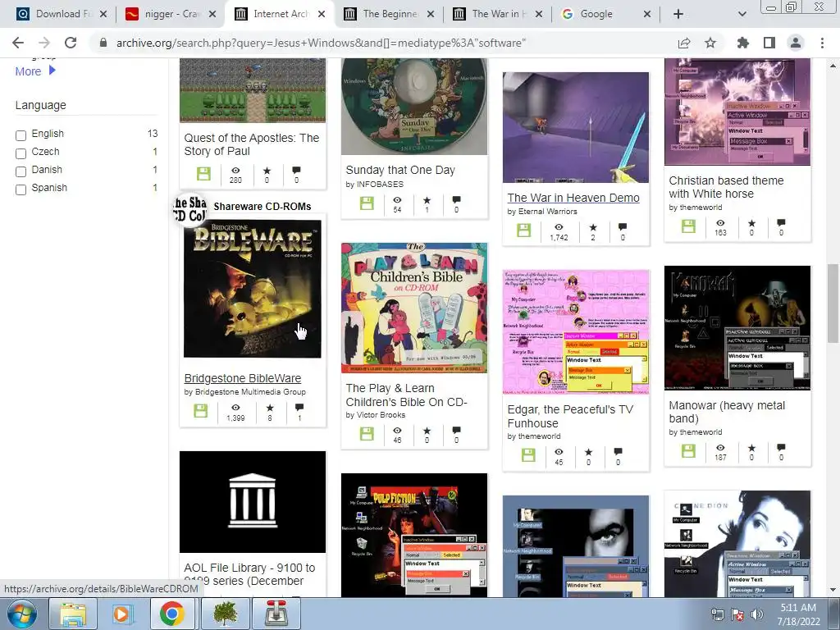Viewport: 840px width, 630px height.
Task: Click scrollbar down arrow
Action: coord(833,591)
